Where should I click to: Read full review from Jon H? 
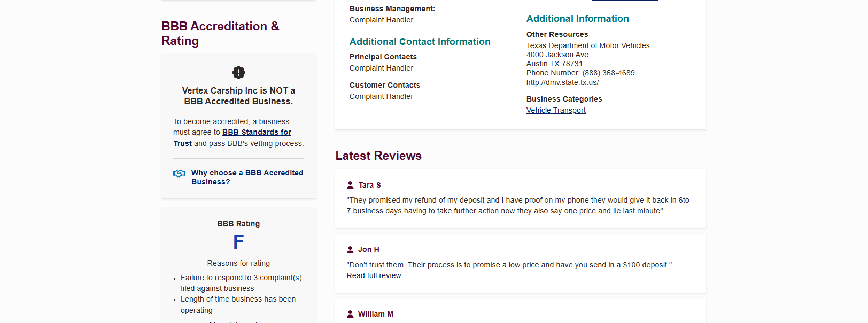pos(374,275)
